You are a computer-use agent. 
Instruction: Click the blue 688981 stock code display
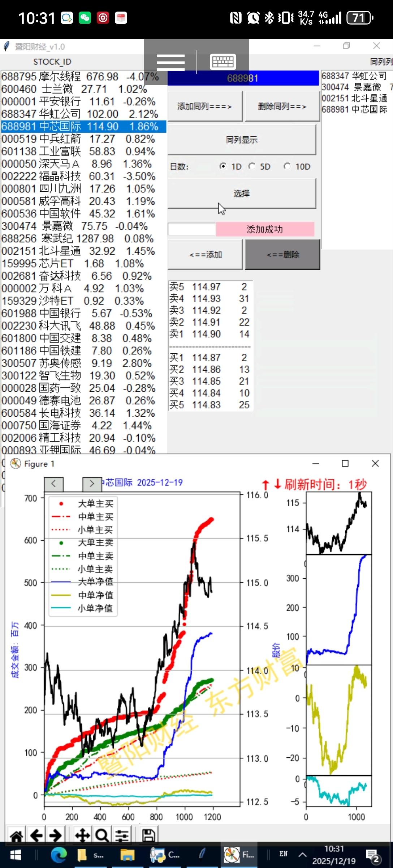coord(243,78)
